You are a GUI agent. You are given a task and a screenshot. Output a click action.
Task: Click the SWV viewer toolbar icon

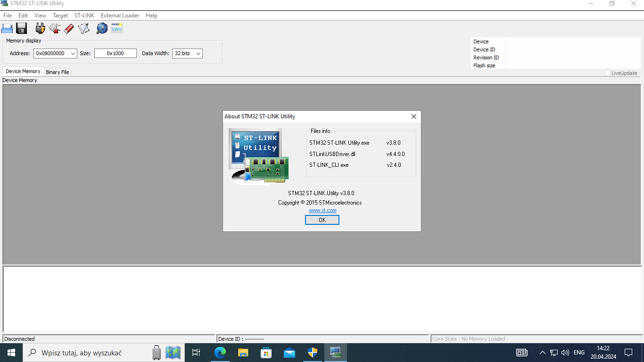117,28
